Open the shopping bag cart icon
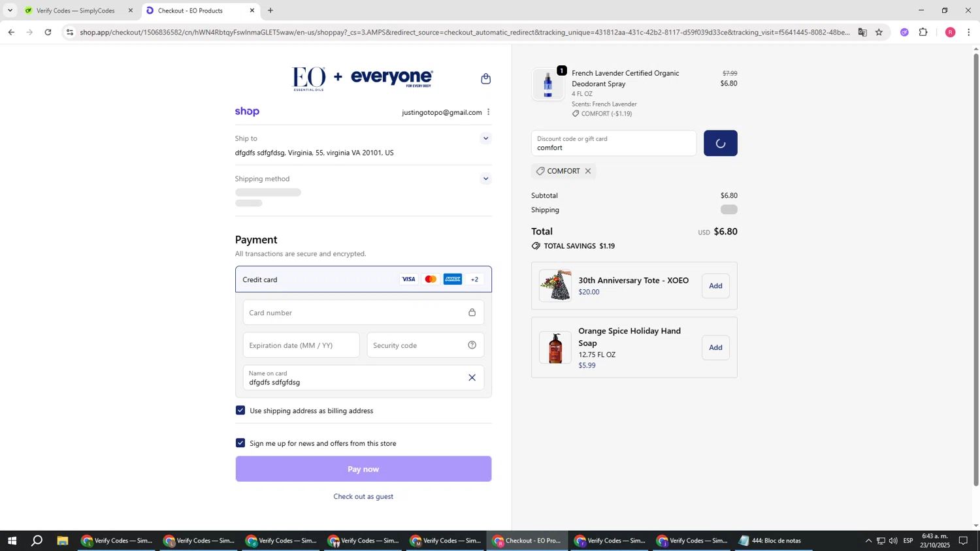This screenshot has width=980, height=551. pyautogui.click(x=485, y=79)
